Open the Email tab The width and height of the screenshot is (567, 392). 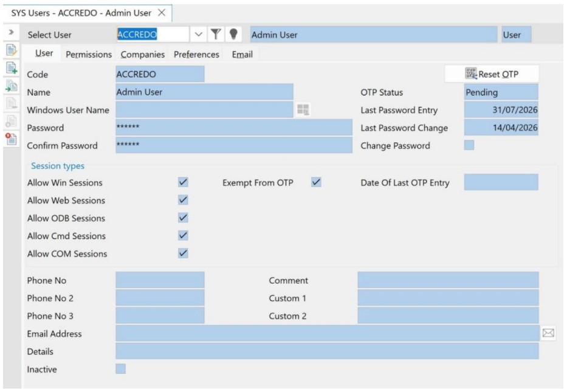point(242,54)
